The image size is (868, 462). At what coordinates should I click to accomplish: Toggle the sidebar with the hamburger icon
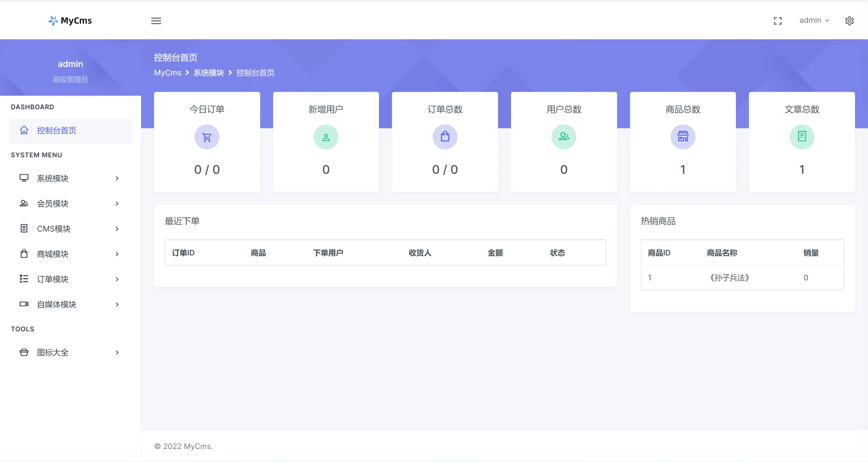pos(156,21)
